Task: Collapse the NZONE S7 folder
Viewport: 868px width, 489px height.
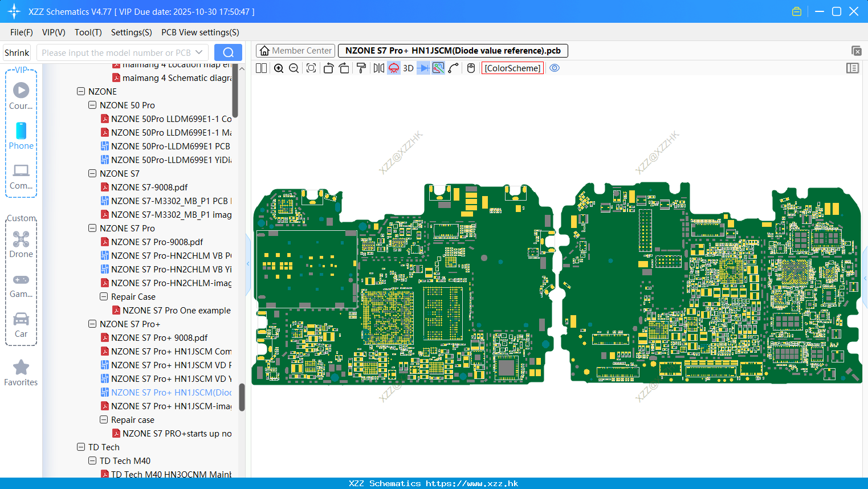Action: pos(92,173)
